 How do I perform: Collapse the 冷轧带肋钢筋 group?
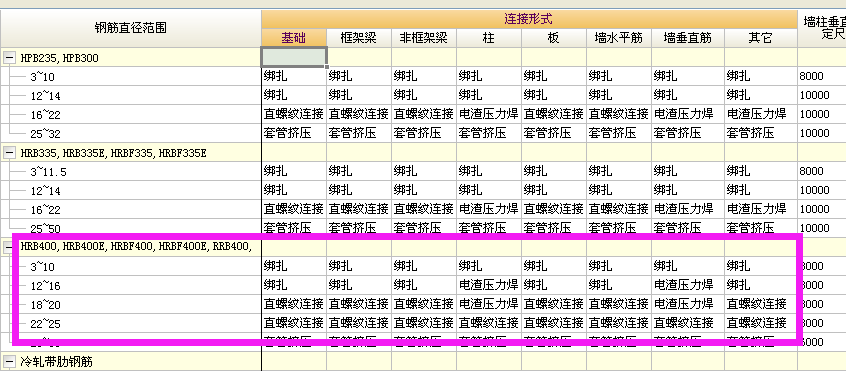9,361
